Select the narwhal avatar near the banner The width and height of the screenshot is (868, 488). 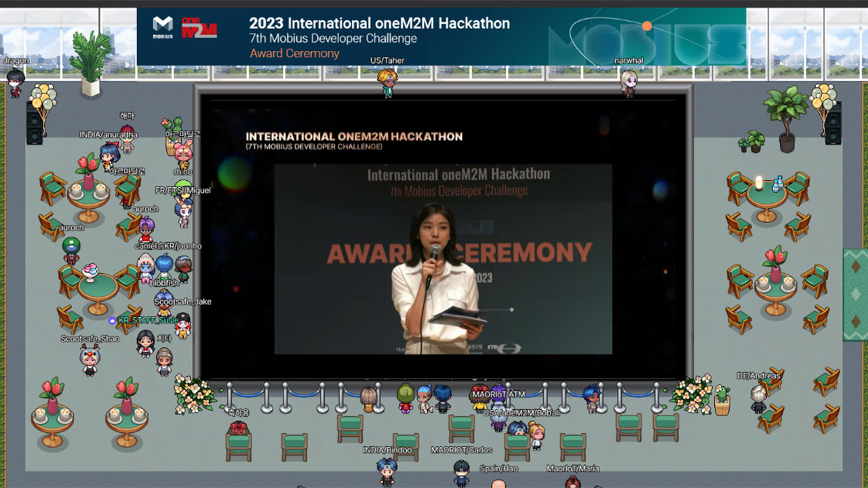[x=629, y=83]
